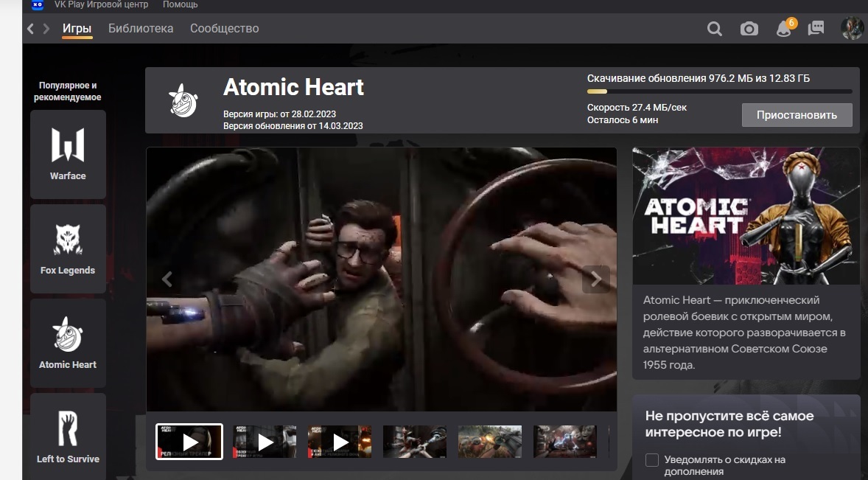
Task: Click 'Версия обновления от 14.03.2023' text
Action: (293, 125)
